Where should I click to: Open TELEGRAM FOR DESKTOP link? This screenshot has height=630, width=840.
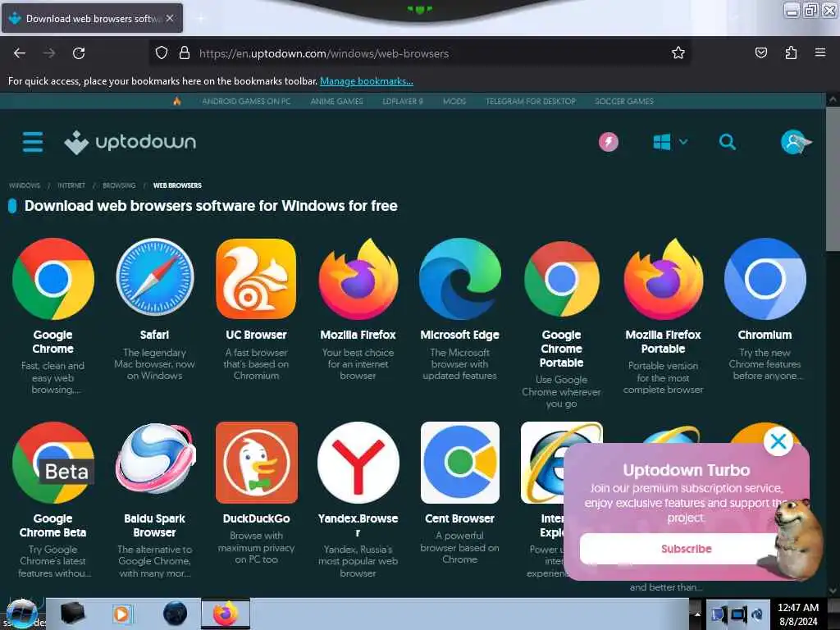point(531,101)
